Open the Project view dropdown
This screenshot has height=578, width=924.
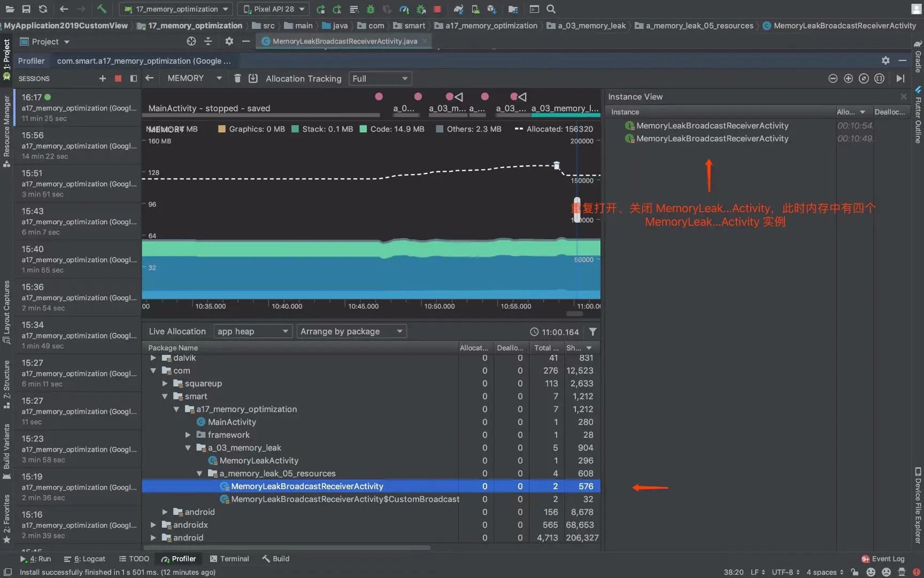pos(45,41)
